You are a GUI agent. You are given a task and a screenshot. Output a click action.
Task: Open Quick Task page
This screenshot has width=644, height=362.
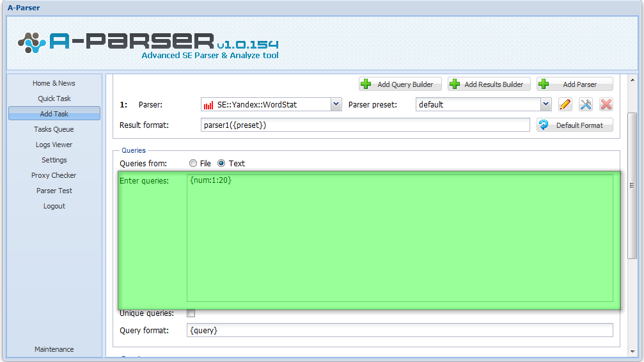54,98
